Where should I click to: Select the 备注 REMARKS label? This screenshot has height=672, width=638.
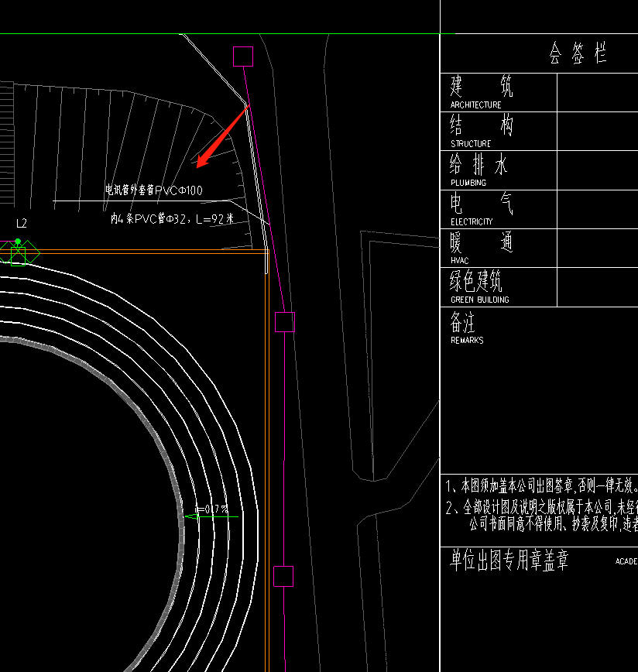point(467,327)
